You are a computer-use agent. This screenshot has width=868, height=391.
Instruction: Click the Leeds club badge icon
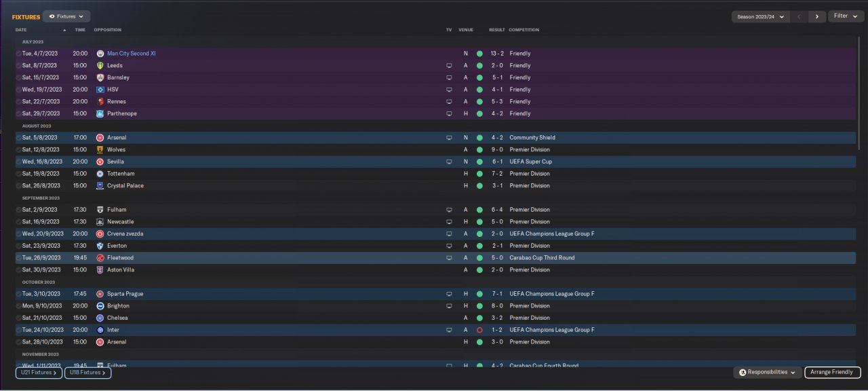(100, 66)
